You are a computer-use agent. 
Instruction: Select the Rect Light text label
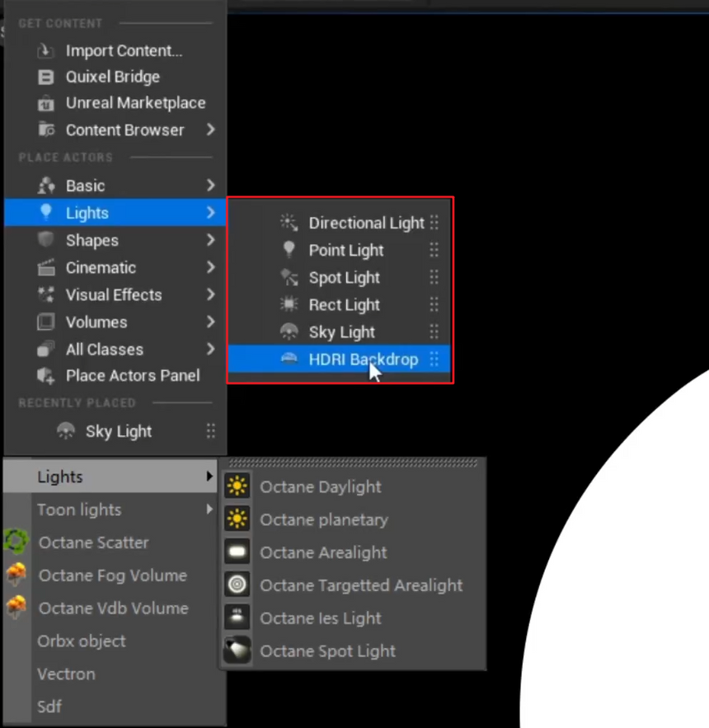click(345, 304)
